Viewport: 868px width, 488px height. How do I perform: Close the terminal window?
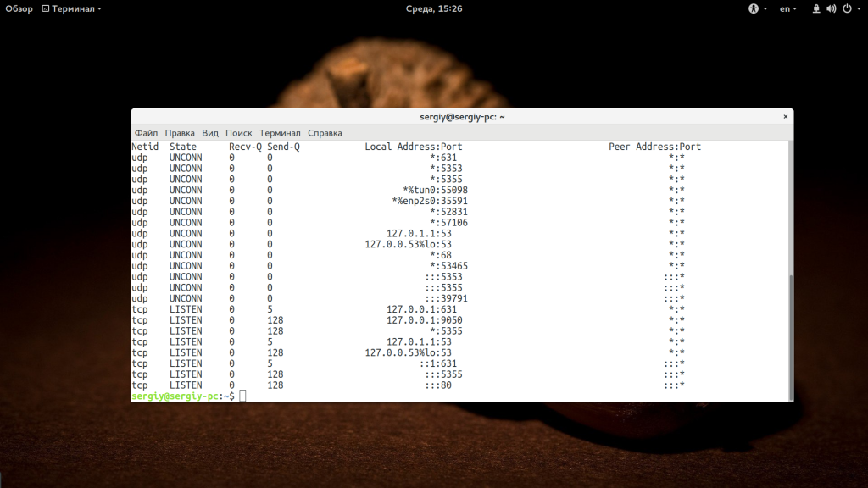click(785, 117)
